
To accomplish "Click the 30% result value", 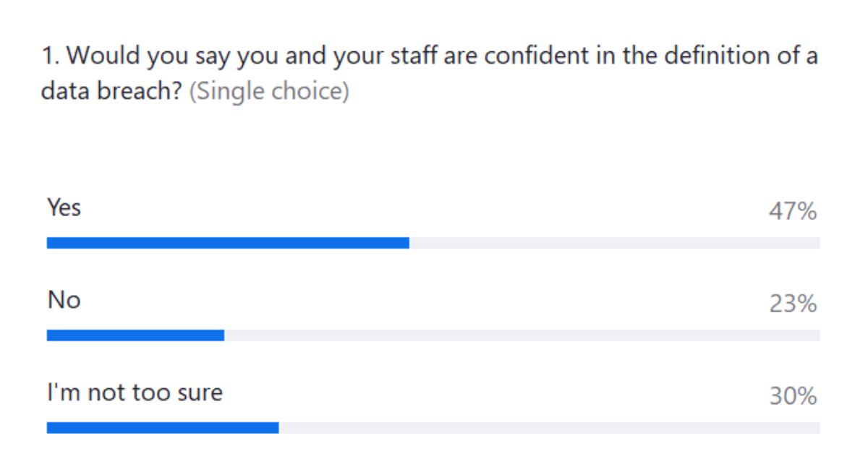I will [x=793, y=397].
